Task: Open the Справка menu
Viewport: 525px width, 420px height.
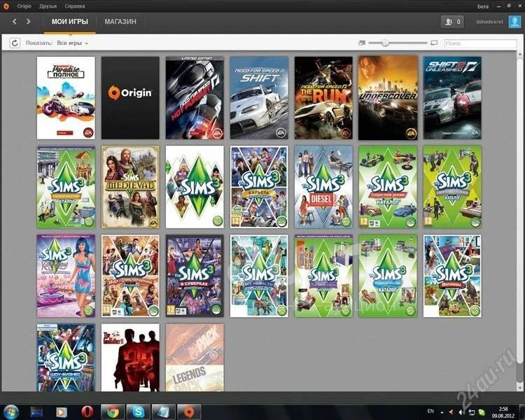Action: click(75, 6)
